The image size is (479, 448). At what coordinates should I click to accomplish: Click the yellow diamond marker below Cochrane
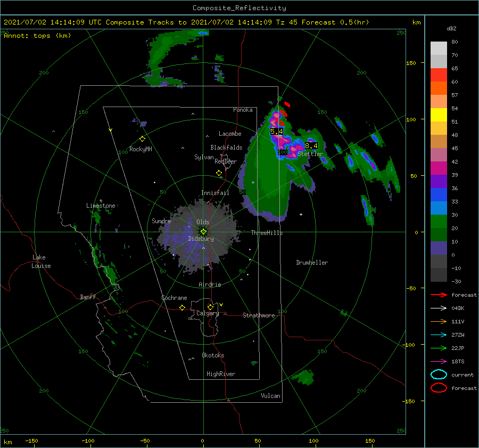point(183,308)
